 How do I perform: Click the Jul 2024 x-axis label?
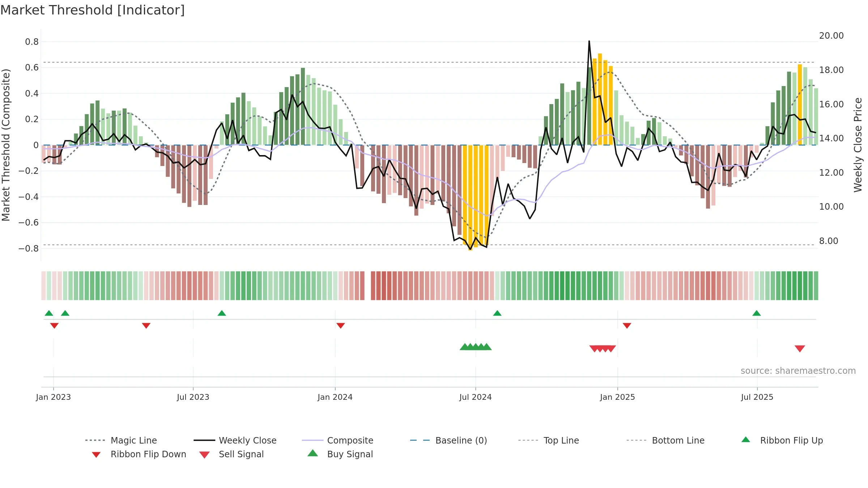[476, 397]
